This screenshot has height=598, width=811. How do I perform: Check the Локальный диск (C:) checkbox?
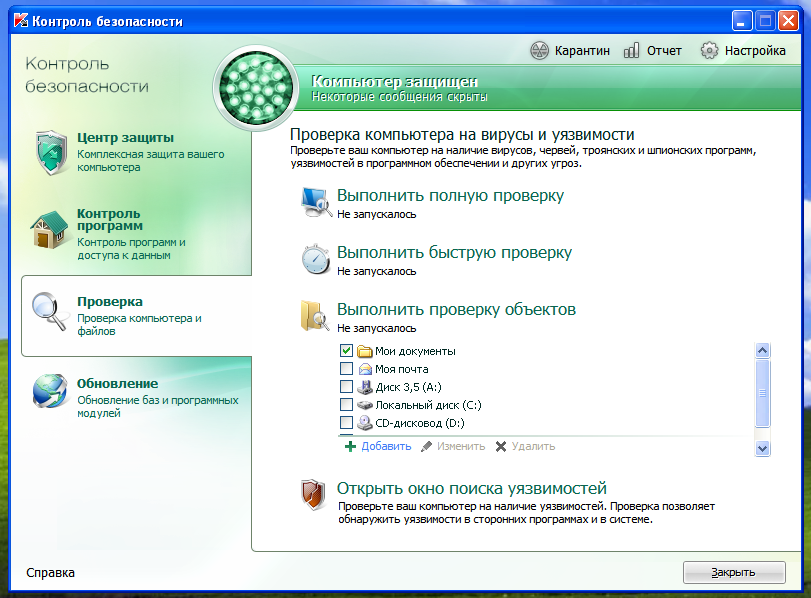[347, 405]
